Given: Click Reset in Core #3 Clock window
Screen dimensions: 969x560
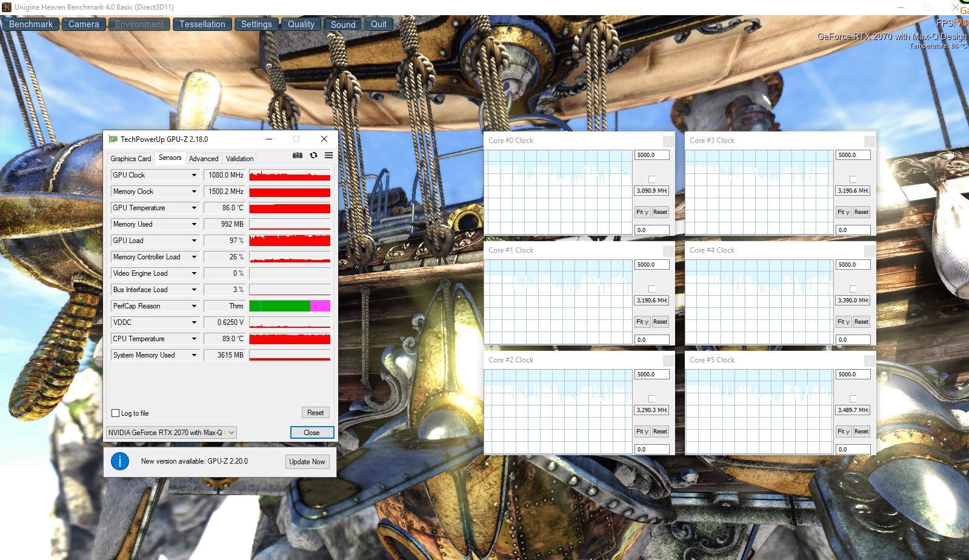Looking at the screenshot, I should (x=862, y=212).
